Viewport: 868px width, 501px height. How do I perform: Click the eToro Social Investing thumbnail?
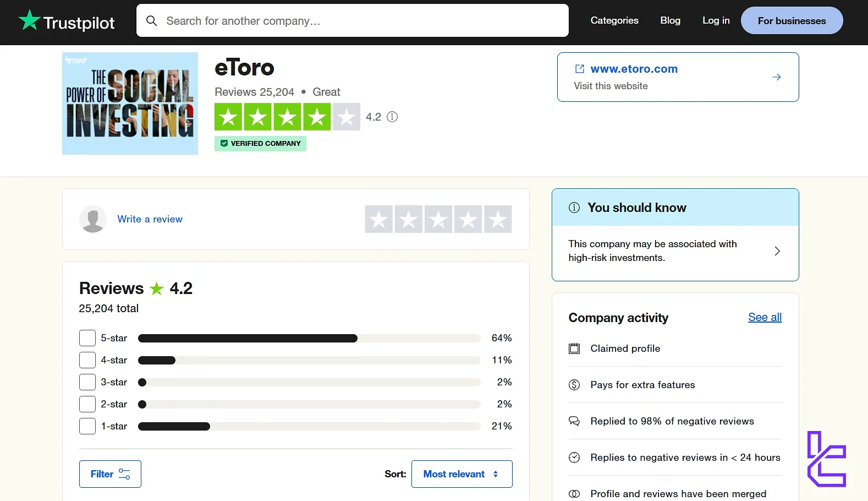[x=130, y=104]
